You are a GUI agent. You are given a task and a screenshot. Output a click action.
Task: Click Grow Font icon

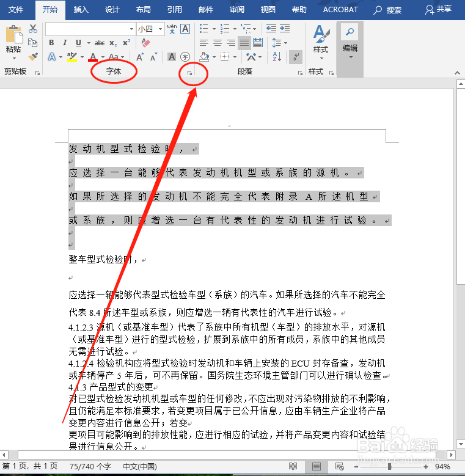140,57
